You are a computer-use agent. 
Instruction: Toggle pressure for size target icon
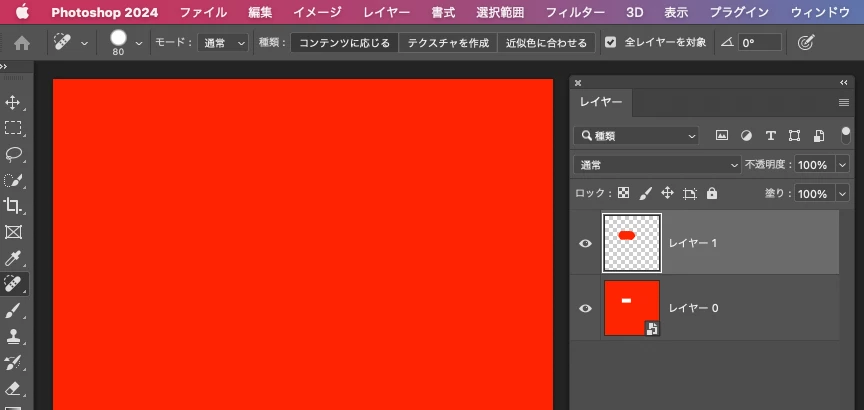[806, 42]
